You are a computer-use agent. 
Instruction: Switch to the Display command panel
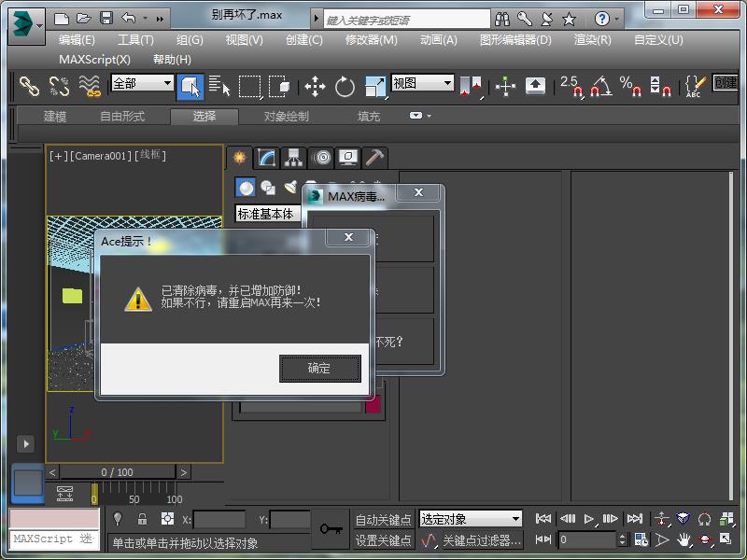tap(348, 158)
